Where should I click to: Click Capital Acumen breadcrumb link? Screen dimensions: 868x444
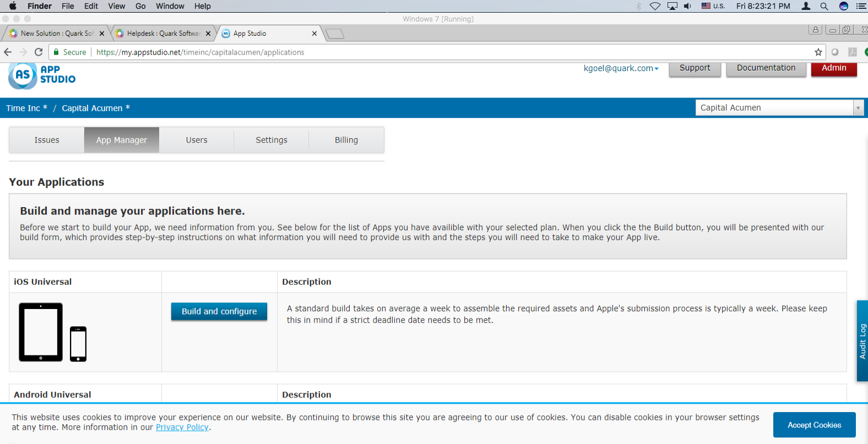tap(96, 108)
